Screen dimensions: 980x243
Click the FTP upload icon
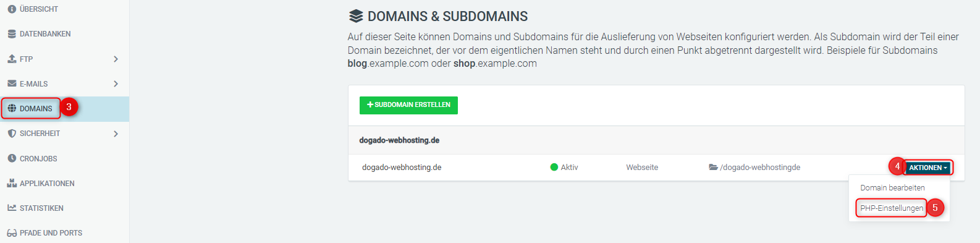(12, 59)
